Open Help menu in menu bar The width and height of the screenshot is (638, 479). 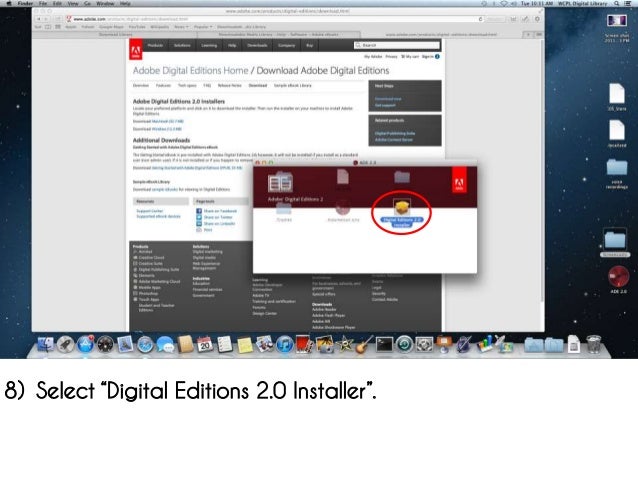[125, 3]
